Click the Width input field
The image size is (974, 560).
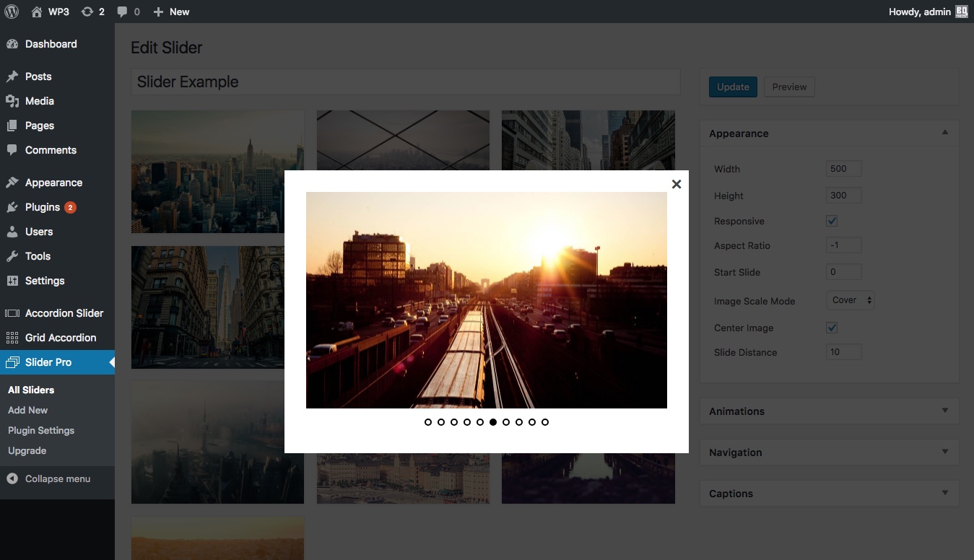click(844, 169)
